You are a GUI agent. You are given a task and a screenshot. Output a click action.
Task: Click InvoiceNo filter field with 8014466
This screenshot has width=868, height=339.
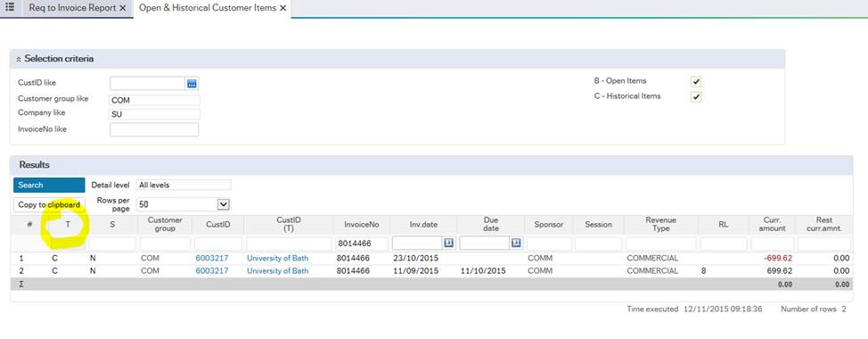361,244
